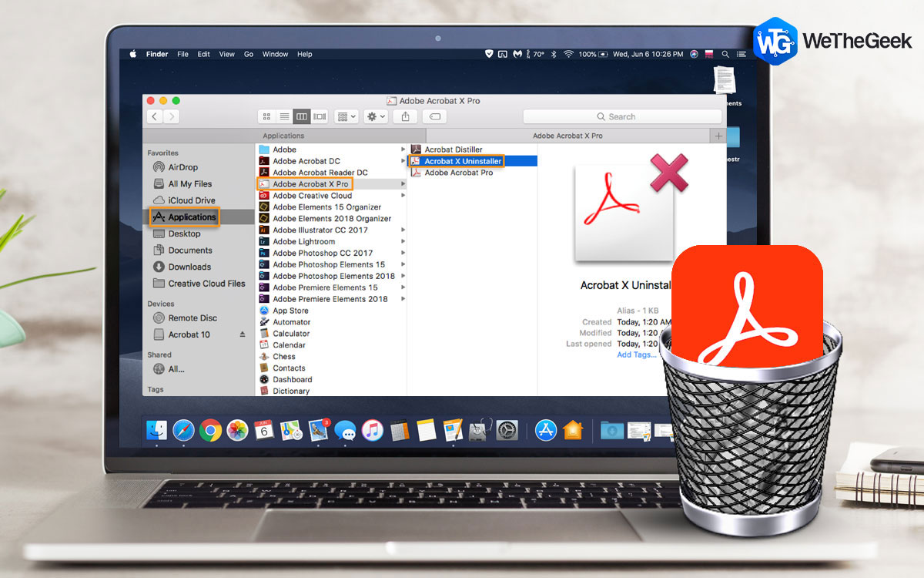Click the Share toolbar button
This screenshot has width=924, height=578.
click(x=405, y=116)
